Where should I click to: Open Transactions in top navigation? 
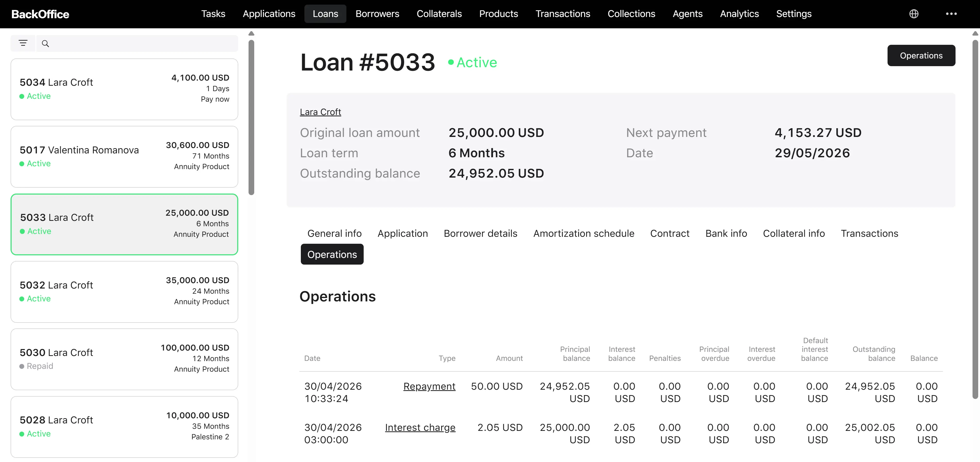pyautogui.click(x=563, y=14)
